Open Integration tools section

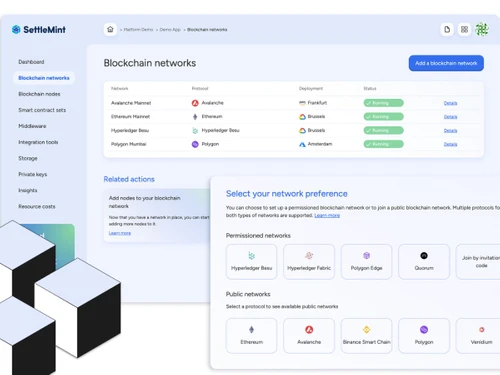38,142
